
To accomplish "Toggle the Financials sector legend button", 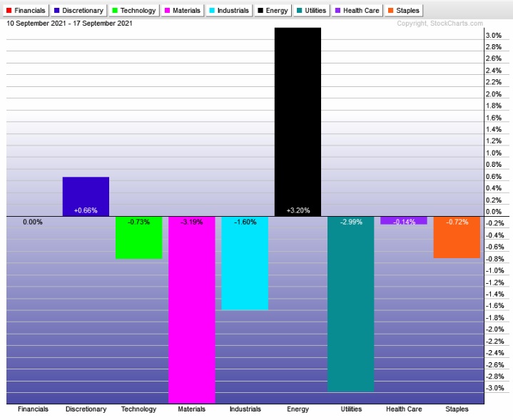I will pos(26,11).
